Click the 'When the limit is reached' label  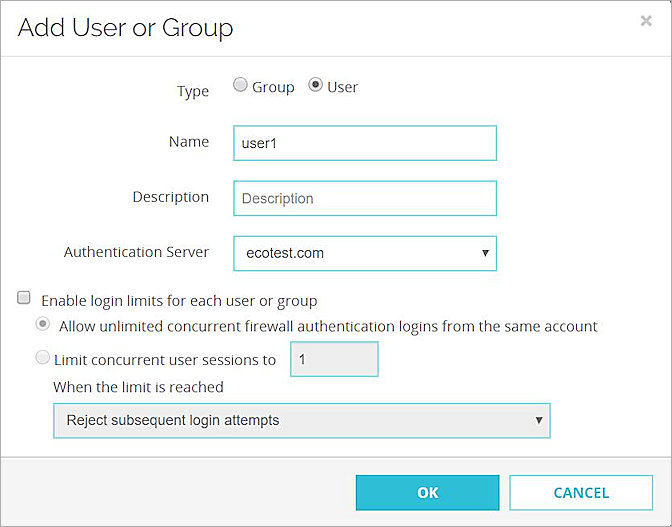pyautogui.click(x=138, y=387)
